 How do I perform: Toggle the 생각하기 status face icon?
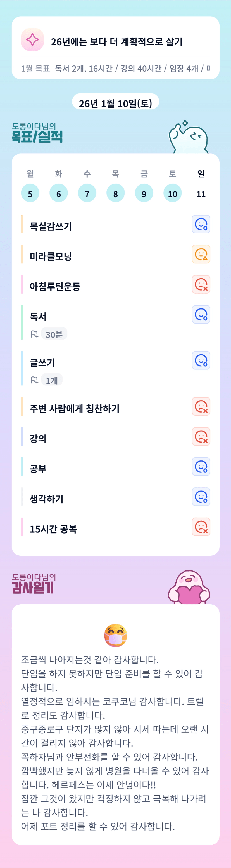(x=201, y=497)
